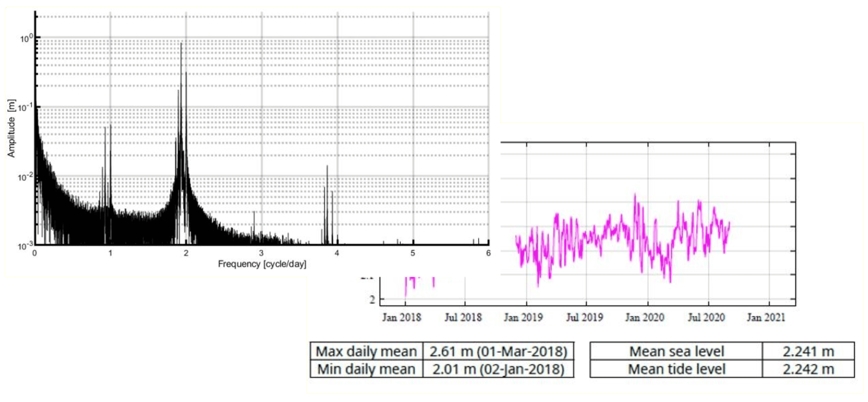Image resolution: width=868 pixels, height=402 pixels.
Task: Click the 'Frequency [cycle/day]' axis label
Action: [x=262, y=264]
